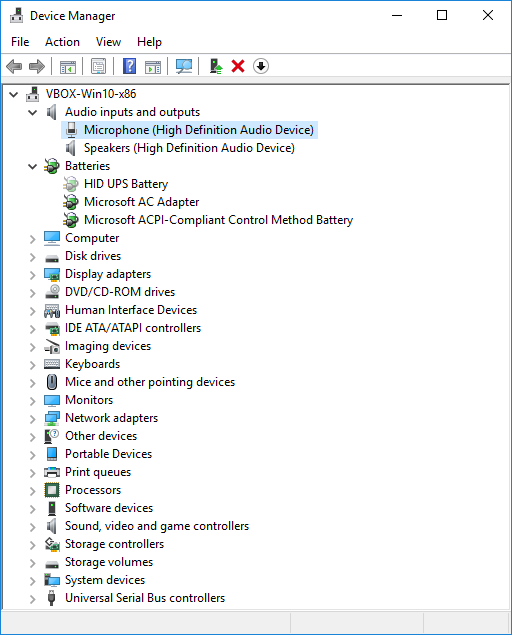This screenshot has height=635, width=512.
Task: Open Properties via toolbar icon
Action: pyautogui.click(x=98, y=66)
